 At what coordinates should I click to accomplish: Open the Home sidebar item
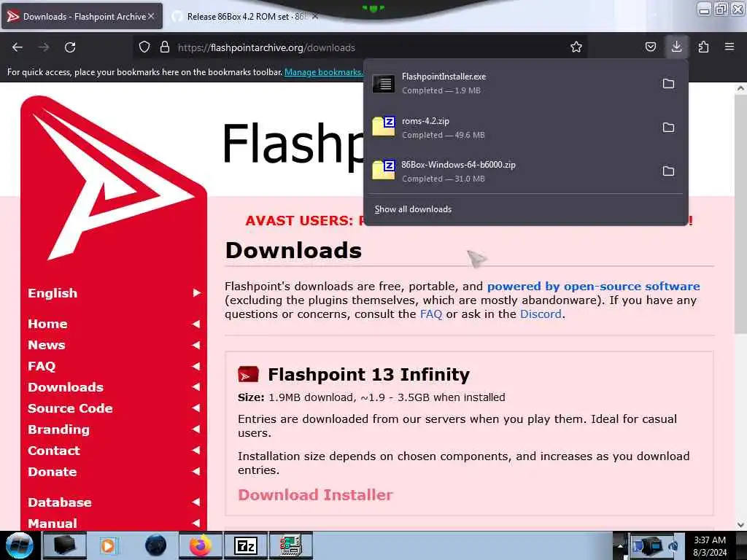[114, 324]
